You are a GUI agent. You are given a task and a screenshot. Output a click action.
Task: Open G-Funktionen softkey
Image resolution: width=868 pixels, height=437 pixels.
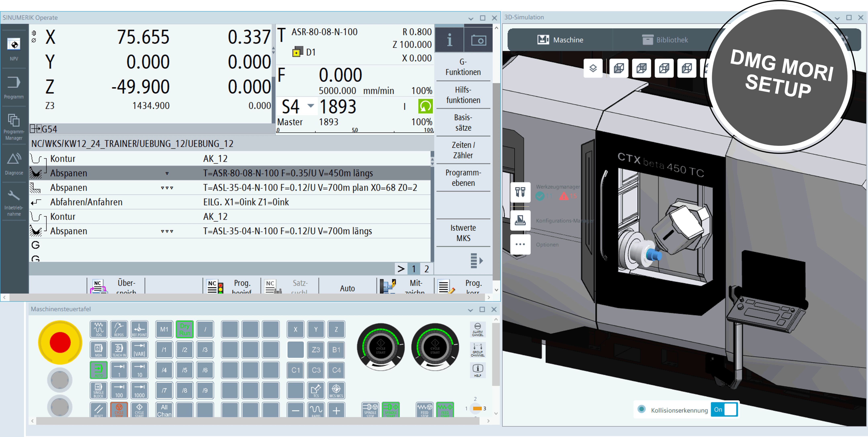(463, 67)
